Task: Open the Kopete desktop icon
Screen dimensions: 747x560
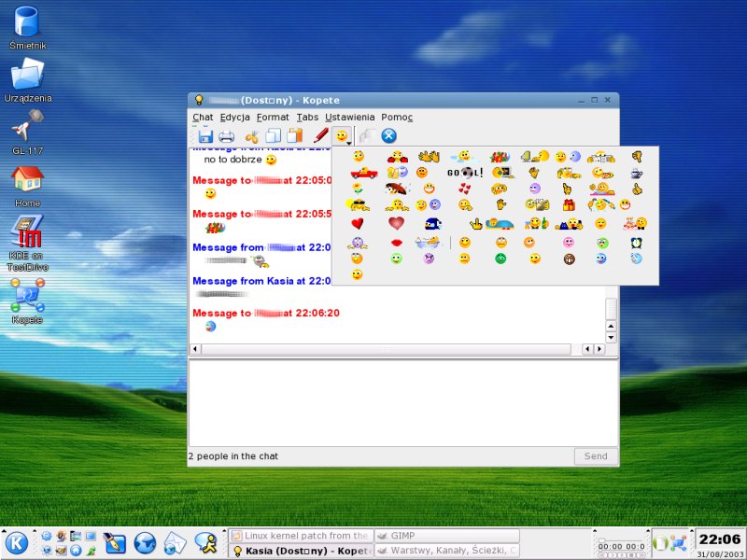Action: point(27,301)
